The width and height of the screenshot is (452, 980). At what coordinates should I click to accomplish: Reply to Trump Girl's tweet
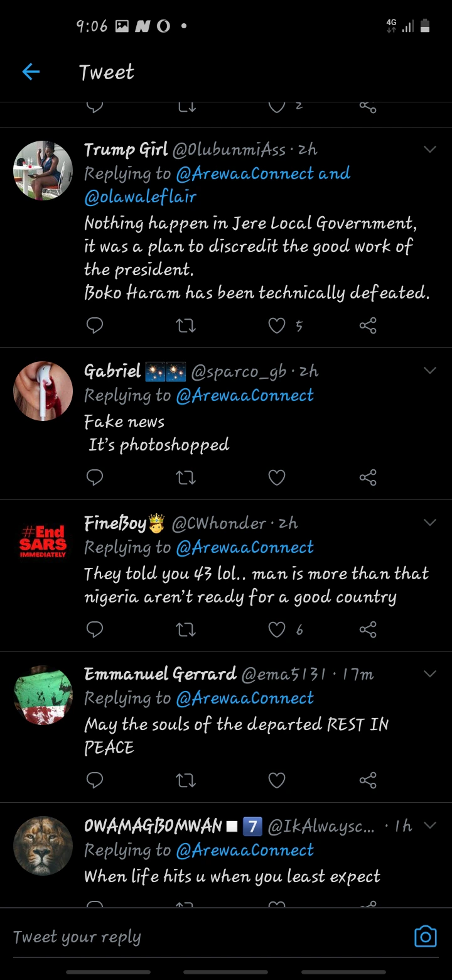[x=94, y=325]
